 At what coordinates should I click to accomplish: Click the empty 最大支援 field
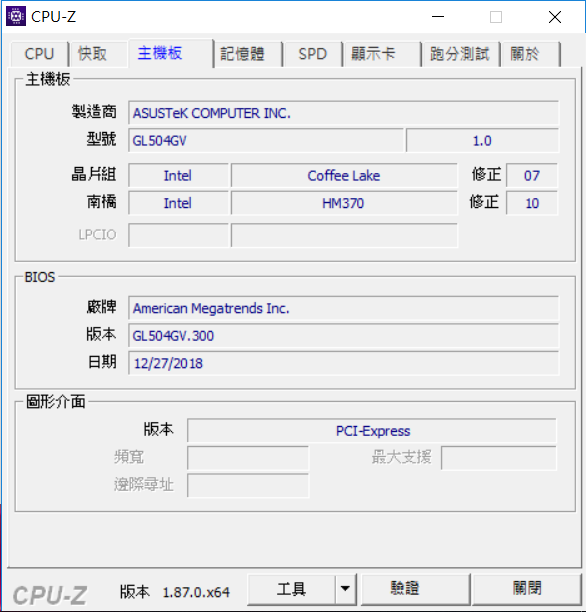(499, 458)
